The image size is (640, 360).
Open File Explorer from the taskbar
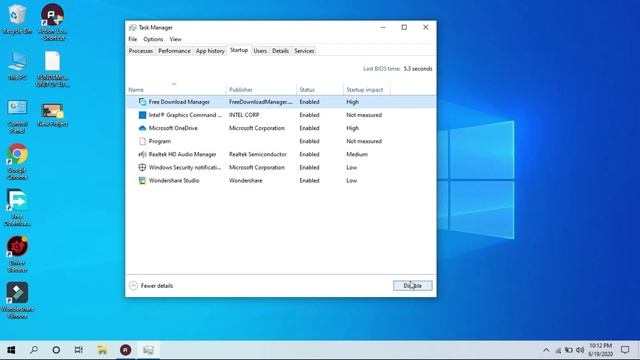[102, 350]
